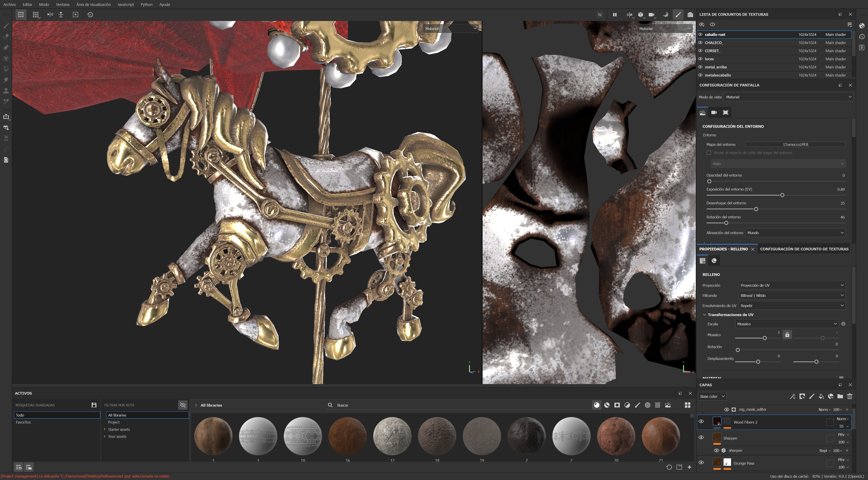Open the Ventana menu
This screenshot has width=868, height=480.
[x=62, y=4]
